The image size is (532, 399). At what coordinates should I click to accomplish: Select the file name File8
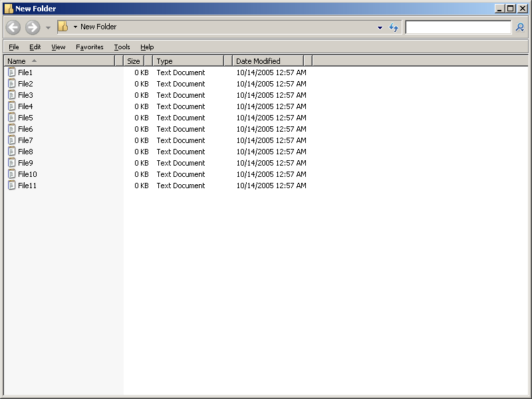pos(25,152)
